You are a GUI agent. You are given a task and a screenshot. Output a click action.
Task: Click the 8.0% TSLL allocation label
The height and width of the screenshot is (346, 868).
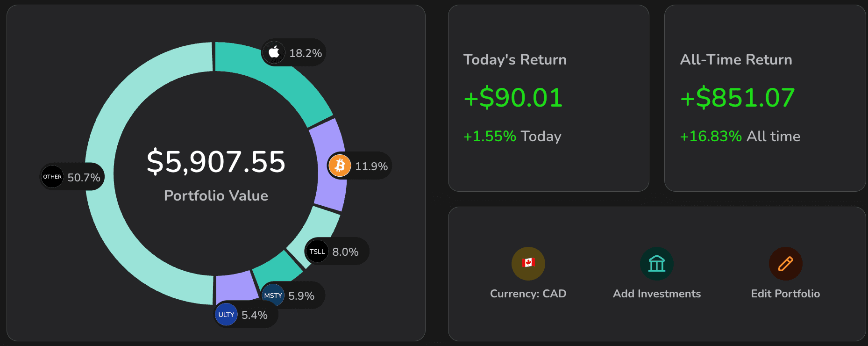[345, 252]
